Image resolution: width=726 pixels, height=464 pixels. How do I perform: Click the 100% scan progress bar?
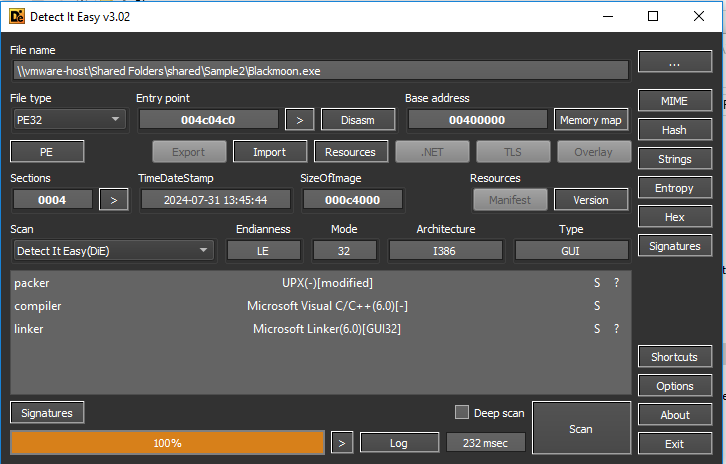pyautogui.click(x=167, y=443)
